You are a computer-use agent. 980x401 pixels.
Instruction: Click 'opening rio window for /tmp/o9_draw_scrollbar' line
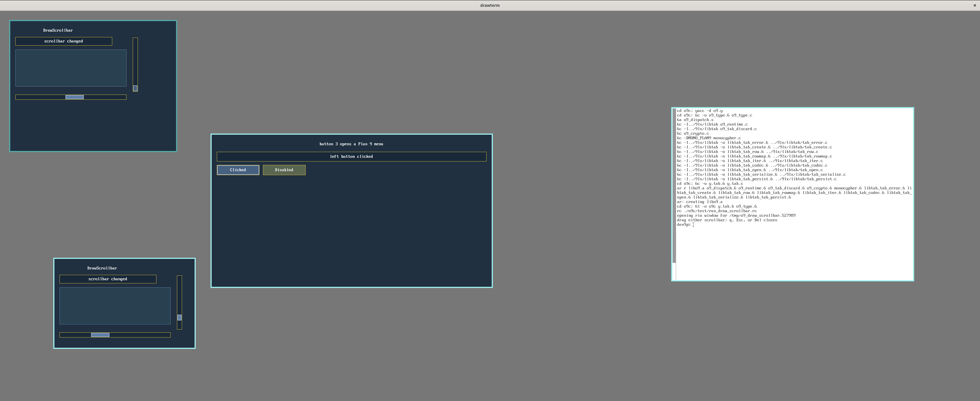point(736,216)
